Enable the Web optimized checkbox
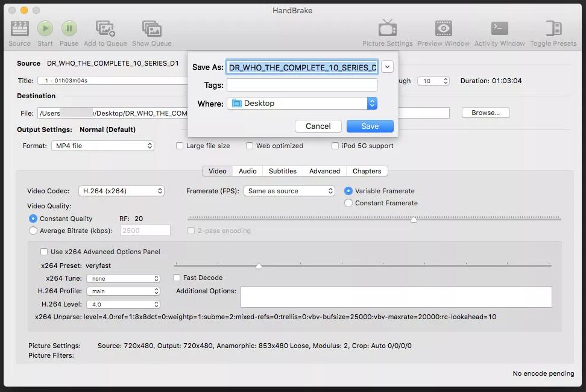The height and width of the screenshot is (392, 586). [249, 146]
